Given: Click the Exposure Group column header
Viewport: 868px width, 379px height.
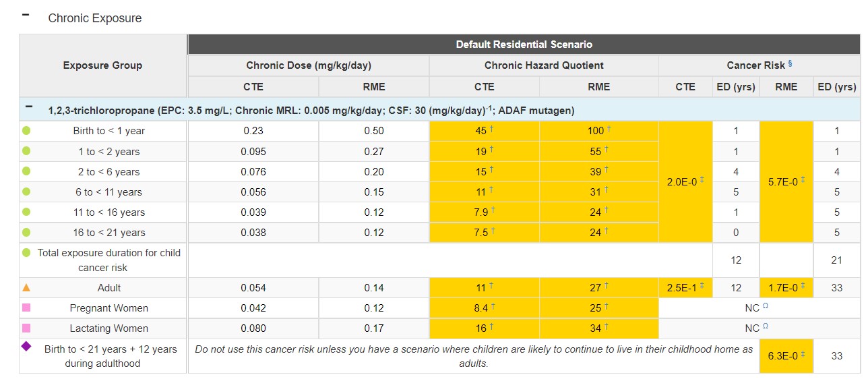Looking at the screenshot, I should pos(102,65).
